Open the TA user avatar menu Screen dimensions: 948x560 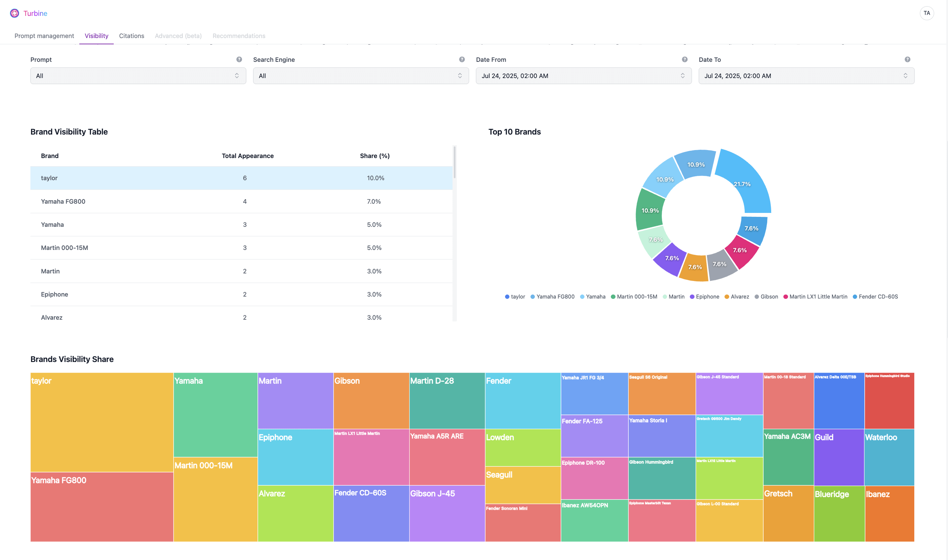(x=927, y=13)
